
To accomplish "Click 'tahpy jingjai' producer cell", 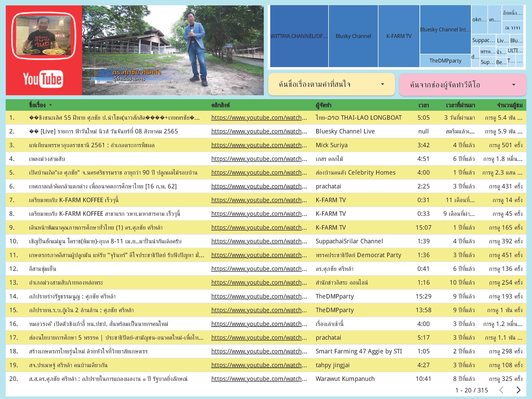I will click(x=333, y=365).
